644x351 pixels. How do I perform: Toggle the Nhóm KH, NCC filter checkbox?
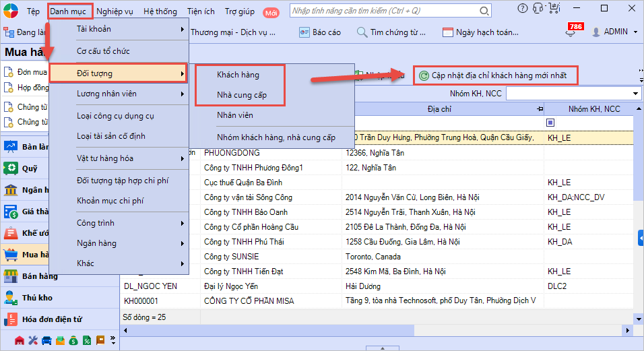[x=550, y=123]
